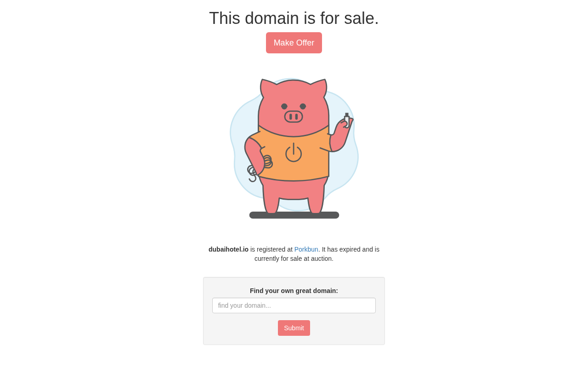Click the power symbol on pig's shirt

pyautogui.click(x=294, y=152)
